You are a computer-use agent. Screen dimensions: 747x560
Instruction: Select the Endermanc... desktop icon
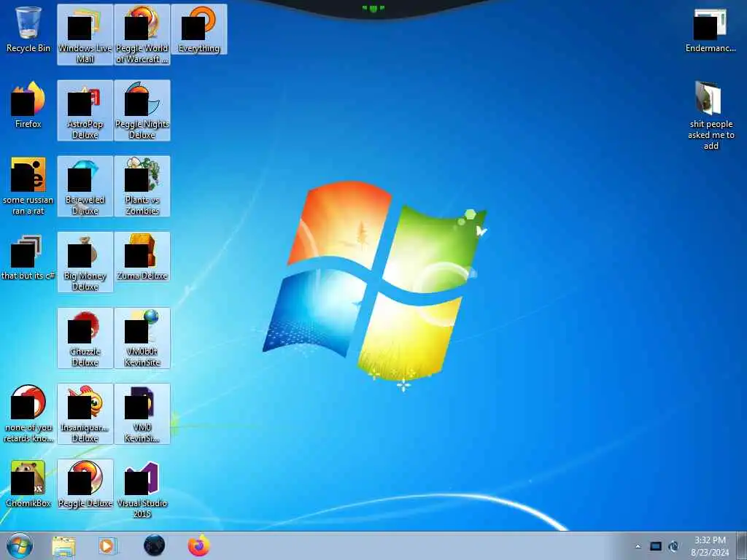[711, 29]
